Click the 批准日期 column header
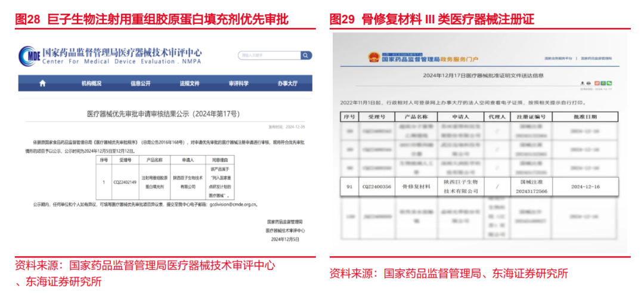644x304 pixels. [586, 117]
